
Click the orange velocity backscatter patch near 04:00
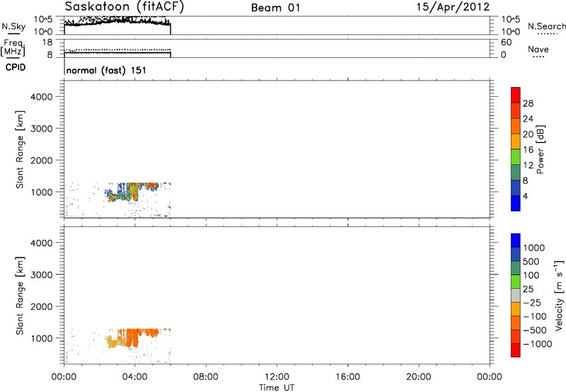click(x=134, y=338)
